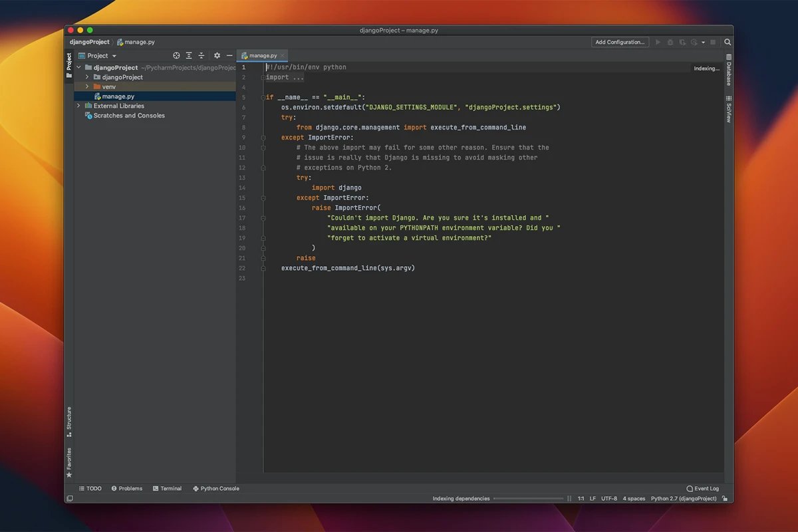Open the Event Log
The image size is (798, 532).
pyautogui.click(x=702, y=488)
